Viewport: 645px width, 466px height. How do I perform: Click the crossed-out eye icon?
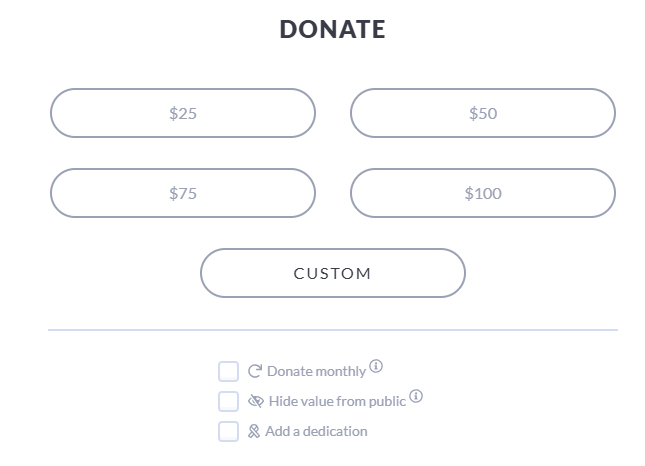tap(255, 401)
